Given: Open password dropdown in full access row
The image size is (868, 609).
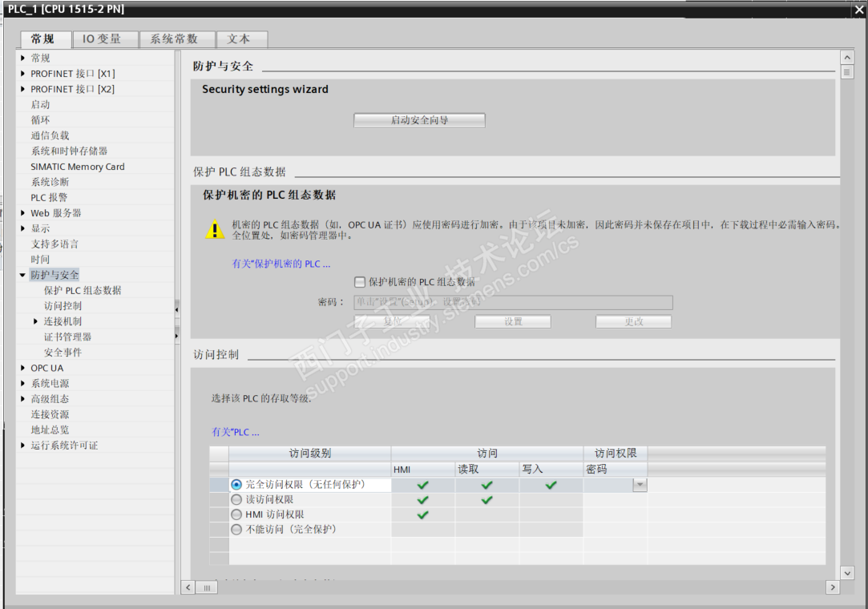Looking at the screenshot, I should click(x=640, y=485).
